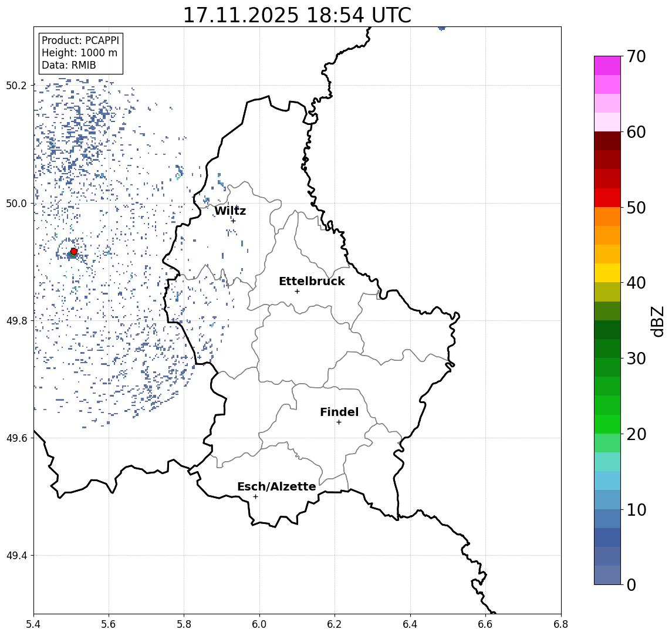Click the longitude tick label '5.6'

[x=109, y=624]
